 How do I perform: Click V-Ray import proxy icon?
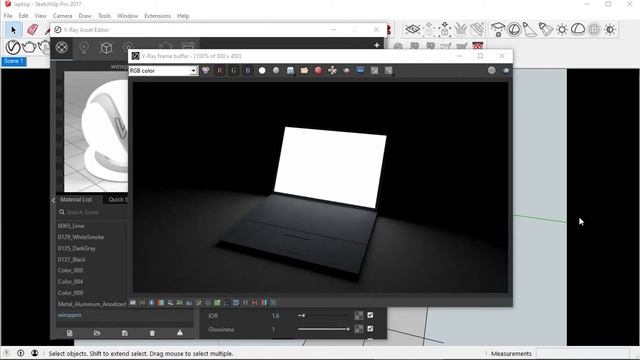(444, 29)
